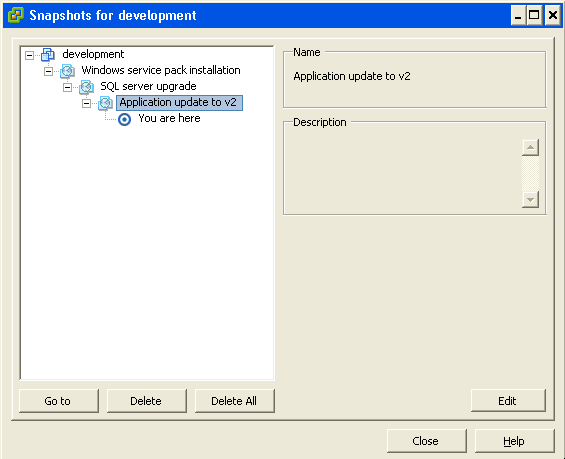The height and width of the screenshot is (459, 565).
Task: Click the Windows service pack snapshot icon
Action: coord(67,71)
